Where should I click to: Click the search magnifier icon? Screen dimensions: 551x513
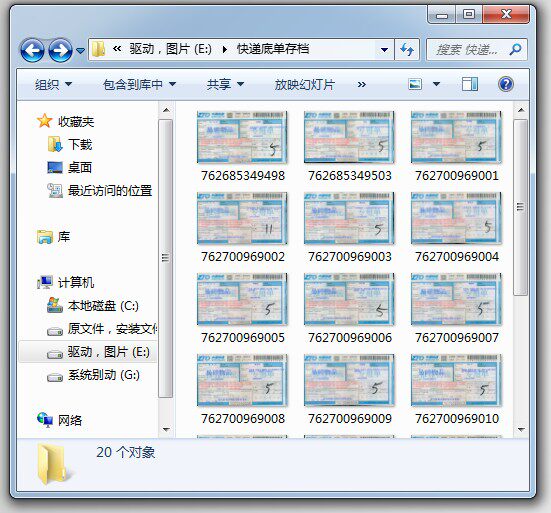click(515, 49)
